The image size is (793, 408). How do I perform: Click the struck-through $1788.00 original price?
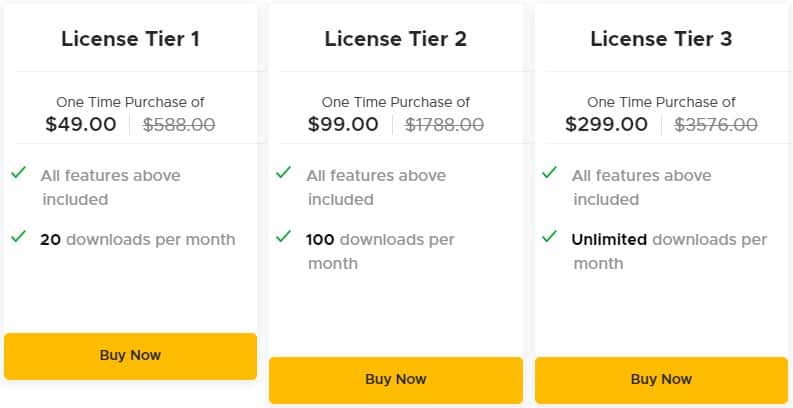pos(444,125)
